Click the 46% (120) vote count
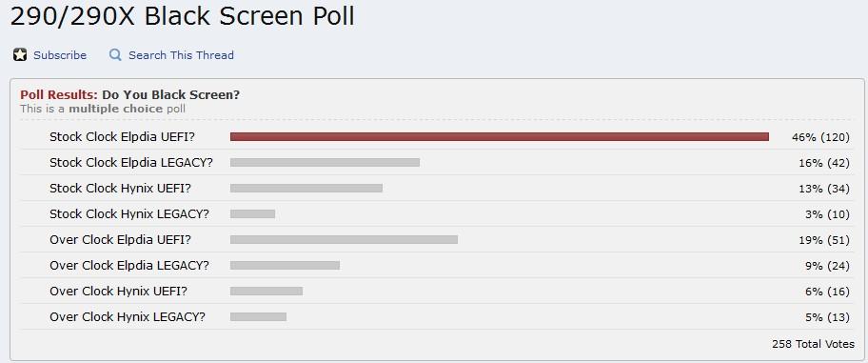Viewport: 868px width, 363px height. coord(820,137)
